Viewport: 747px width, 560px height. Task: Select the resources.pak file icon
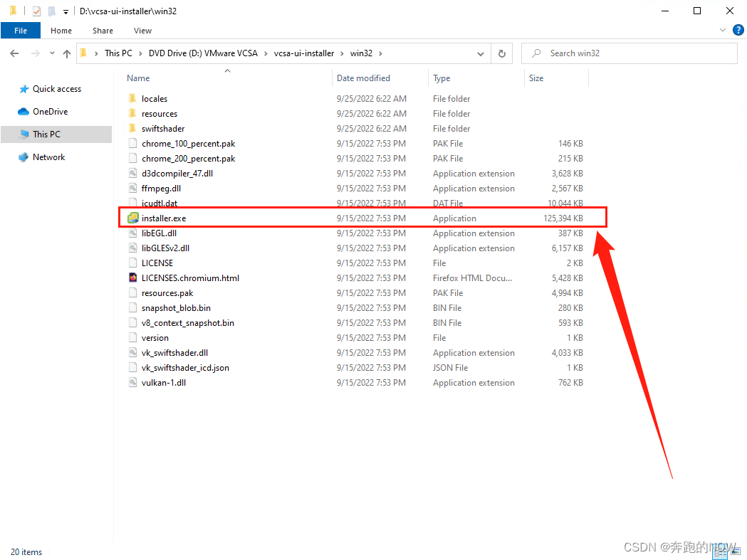click(133, 293)
